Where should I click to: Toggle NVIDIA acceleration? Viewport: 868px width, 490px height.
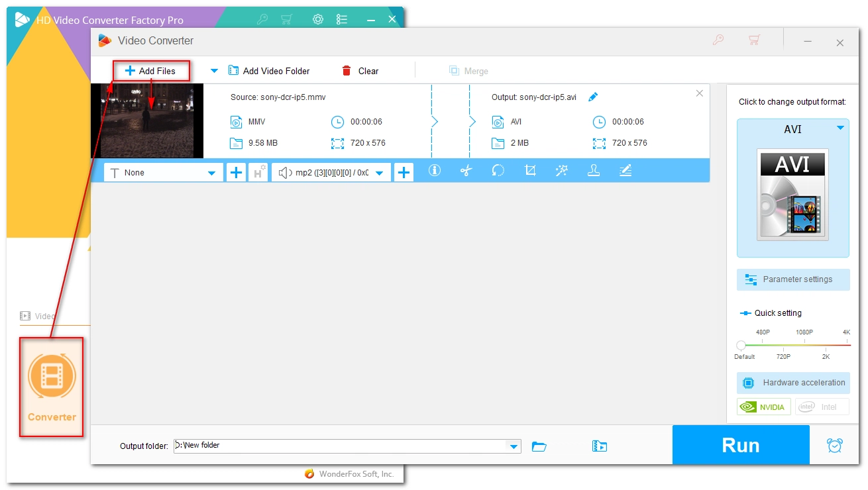tap(764, 407)
